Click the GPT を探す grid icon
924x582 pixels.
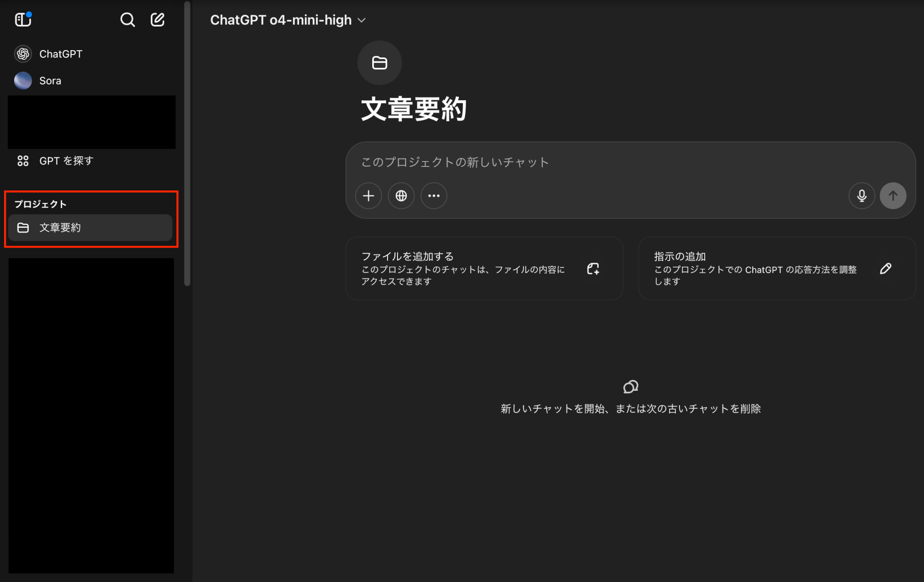click(x=23, y=161)
